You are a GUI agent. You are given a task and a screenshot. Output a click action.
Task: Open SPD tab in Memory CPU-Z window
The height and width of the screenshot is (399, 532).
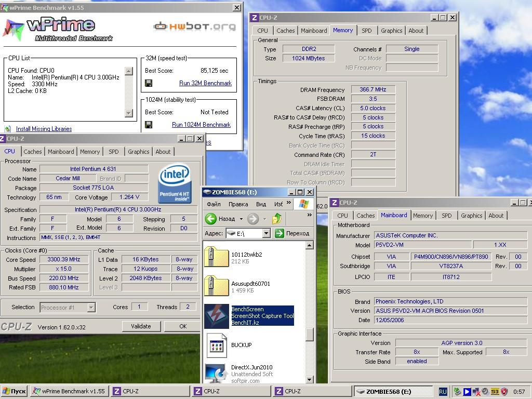pyautogui.click(x=366, y=31)
